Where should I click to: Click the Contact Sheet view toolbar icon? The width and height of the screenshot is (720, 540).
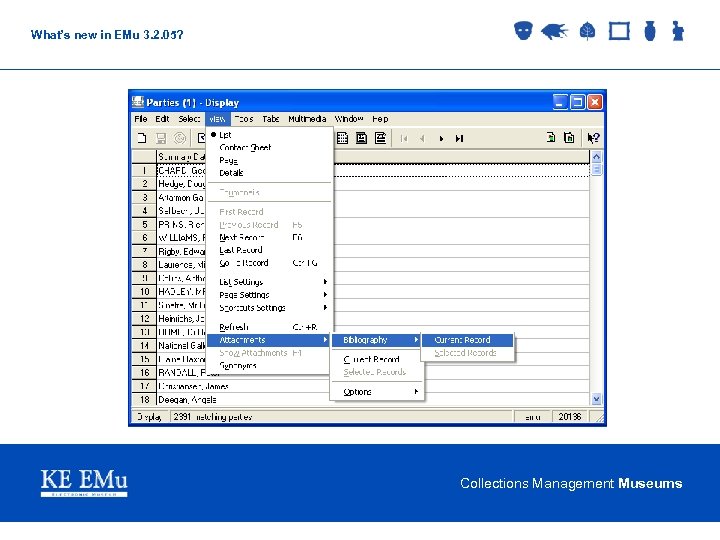(x=361, y=138)
